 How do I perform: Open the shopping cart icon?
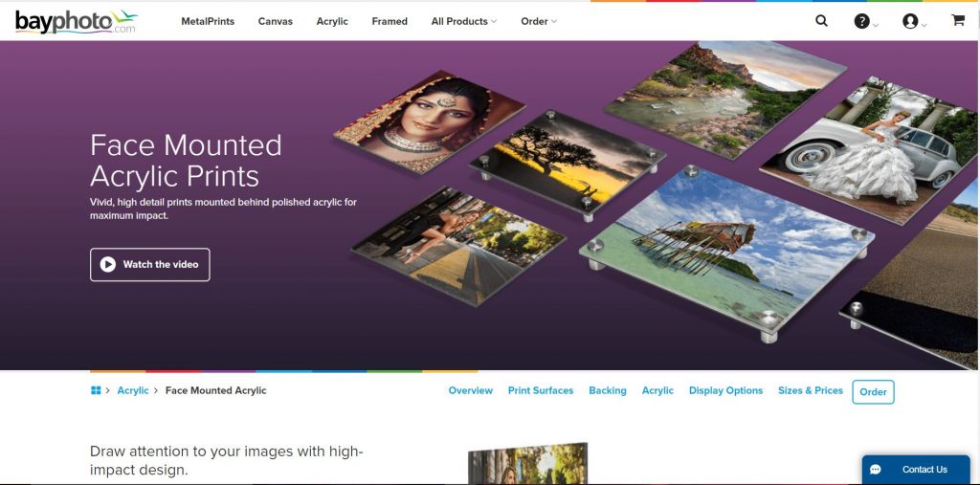[957, 20]
